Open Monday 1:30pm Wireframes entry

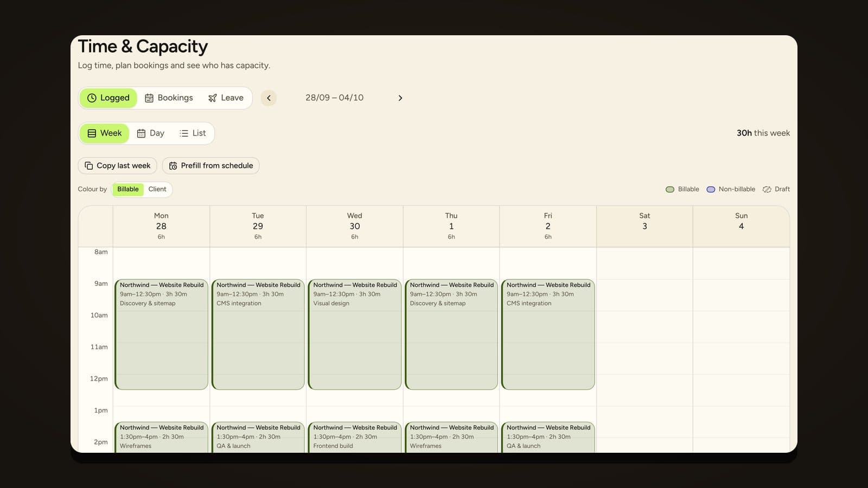pyautogui.click(x=161, y=438)
